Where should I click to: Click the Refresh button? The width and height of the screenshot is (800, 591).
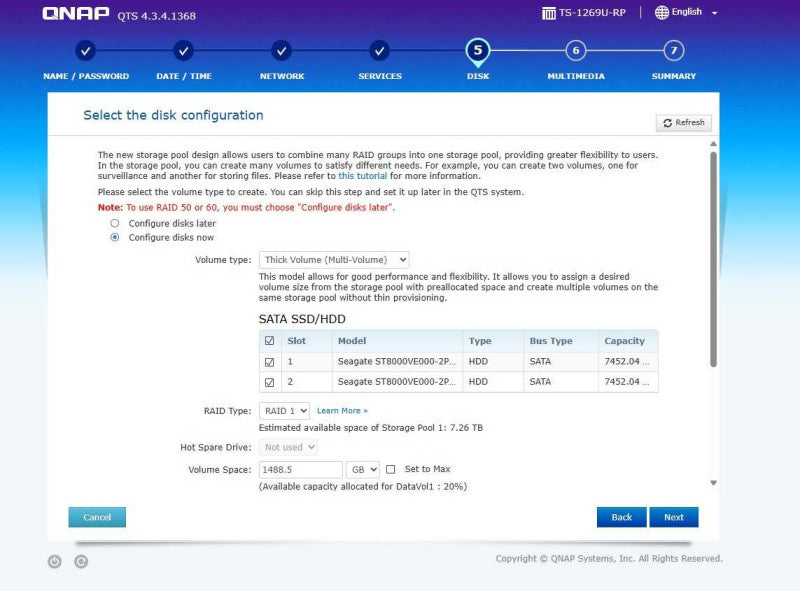tap(684, 123)
